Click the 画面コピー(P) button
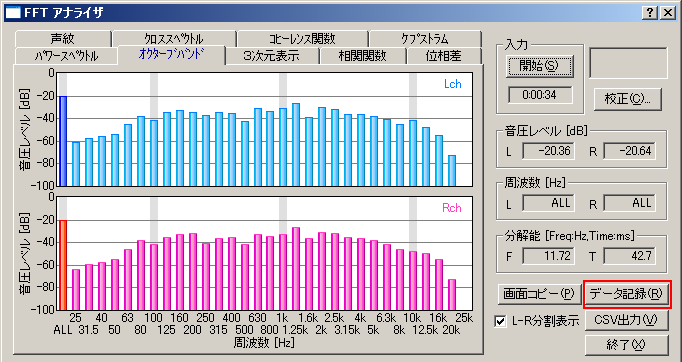 tap(539, 294)
